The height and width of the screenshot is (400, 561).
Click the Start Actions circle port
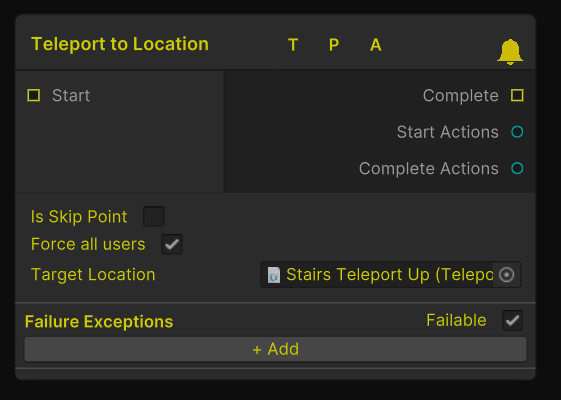517,132
